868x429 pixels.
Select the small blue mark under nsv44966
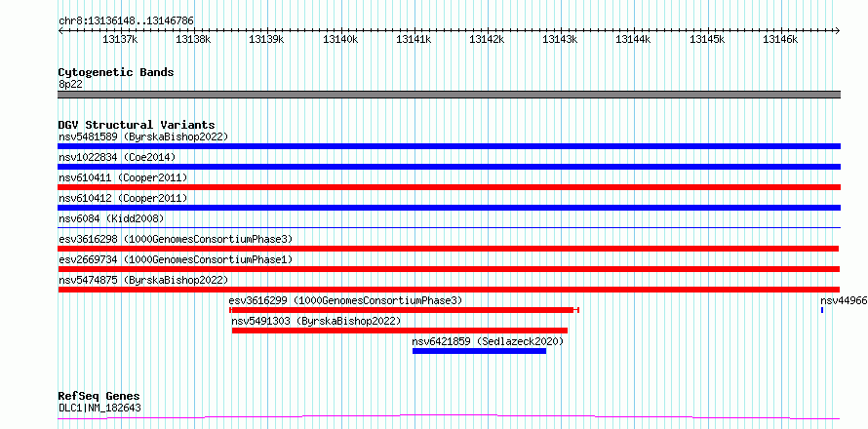point(822,310)
